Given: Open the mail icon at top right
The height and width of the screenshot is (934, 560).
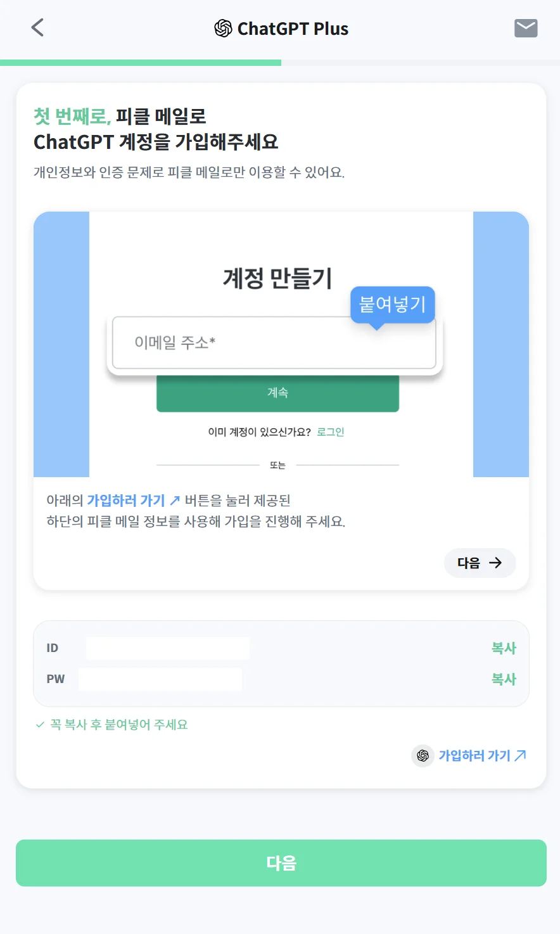Looking at the screenshot, I should 525,28.
